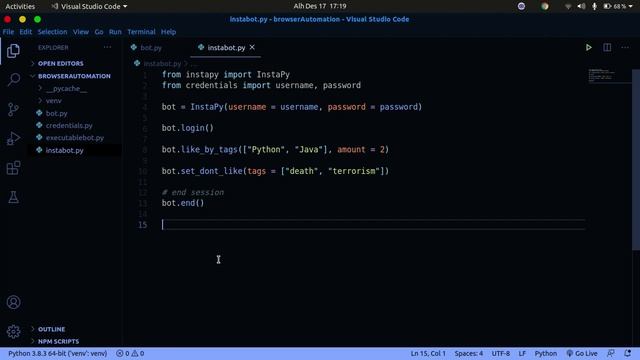640x360 pixels.
Task: Open notifications bell in status bar
Action: tap(627, 353)
